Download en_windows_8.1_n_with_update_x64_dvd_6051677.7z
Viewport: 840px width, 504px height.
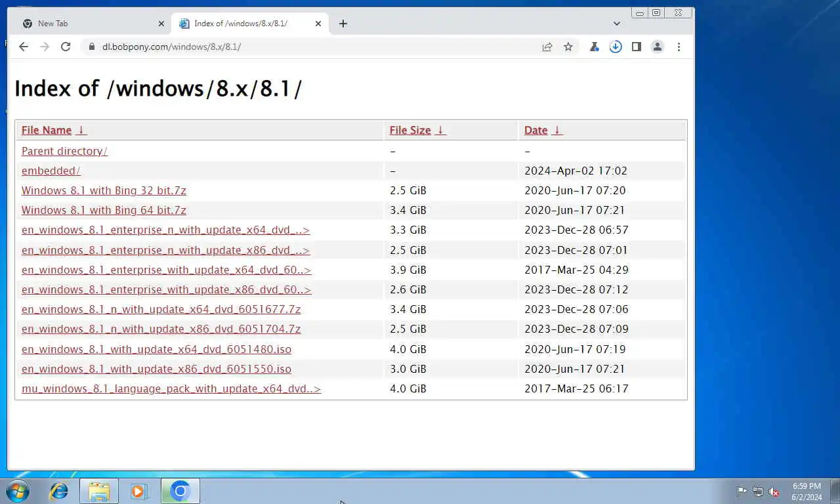click(x=161, y=309)
